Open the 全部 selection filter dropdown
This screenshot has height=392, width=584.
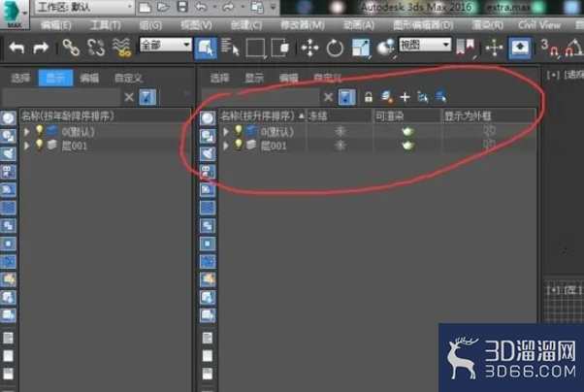[166, 45]
